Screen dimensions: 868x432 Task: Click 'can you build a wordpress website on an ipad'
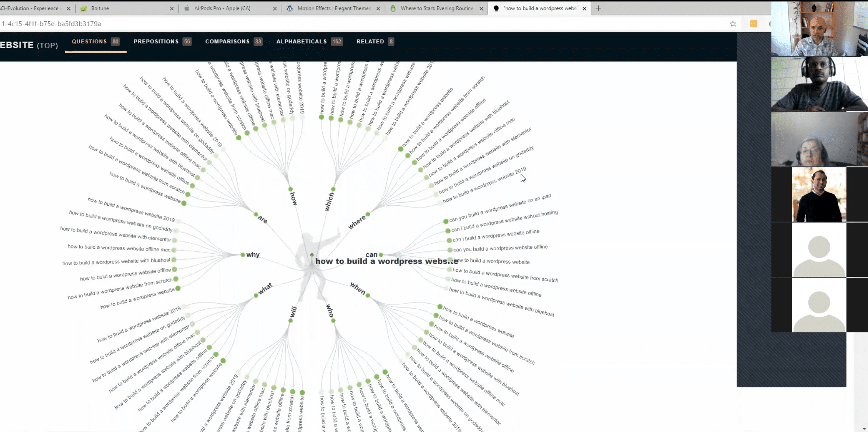click(500, 208)
